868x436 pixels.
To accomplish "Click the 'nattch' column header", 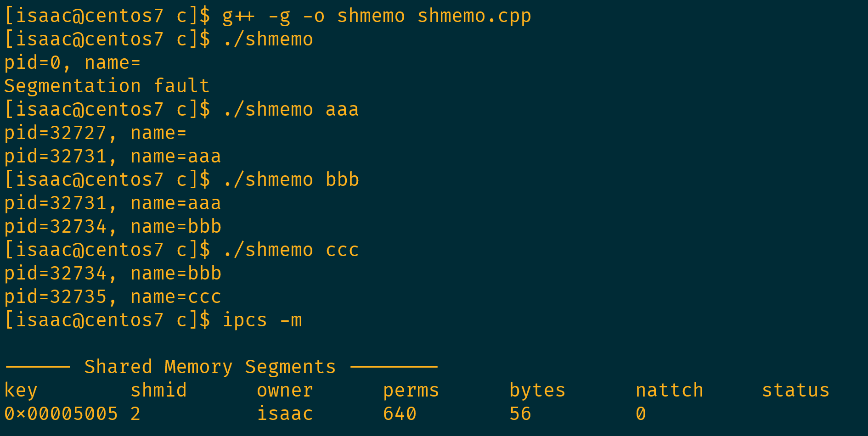I will coord(670,391).
